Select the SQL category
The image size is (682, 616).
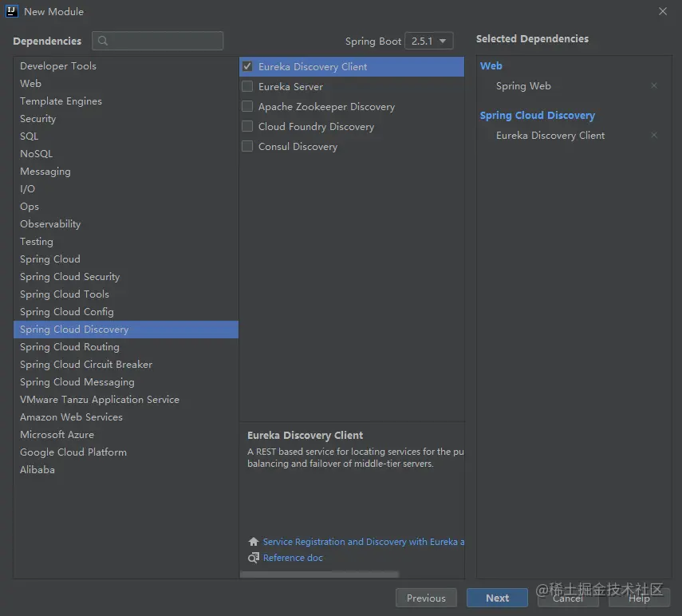(126, 136)
